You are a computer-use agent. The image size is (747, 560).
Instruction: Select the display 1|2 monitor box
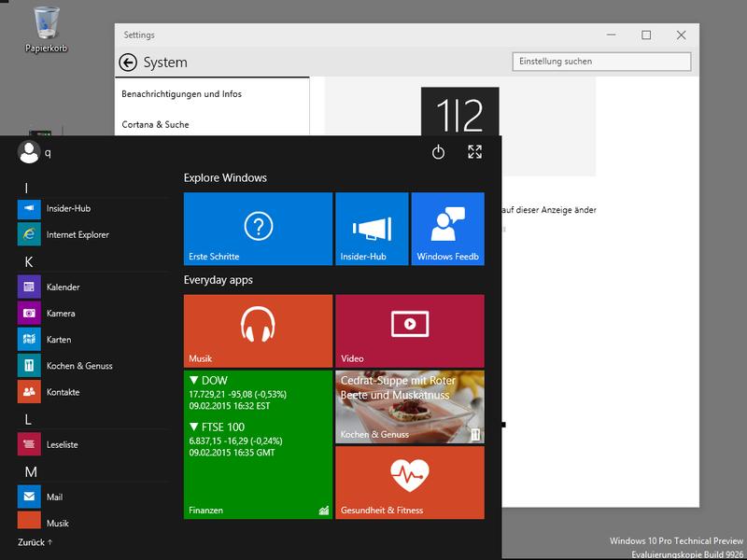(x=459, y=112)
